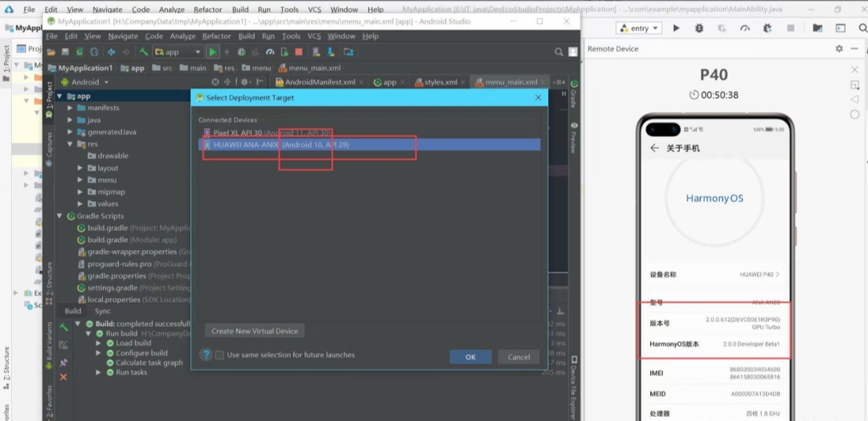Click the Make Project hammer icon
The height and width of the screenshot is (421, 868).
click(145, 52)
